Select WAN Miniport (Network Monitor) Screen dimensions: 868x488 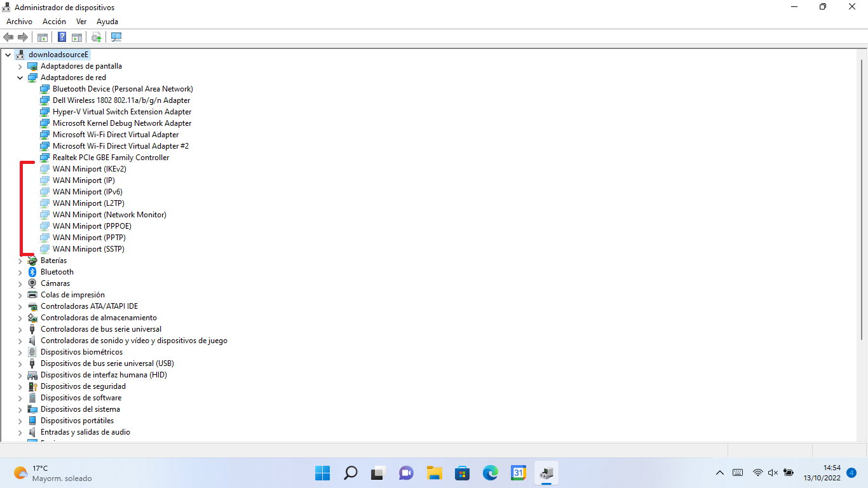(x=109, y=215)
